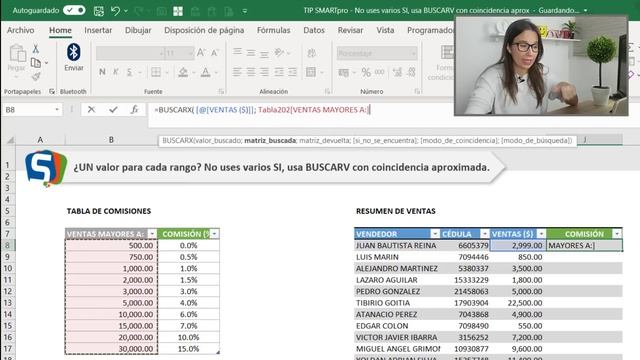Open the Revisar tab
The height and width of the screenshot is (360, 640).
[350, 30]
